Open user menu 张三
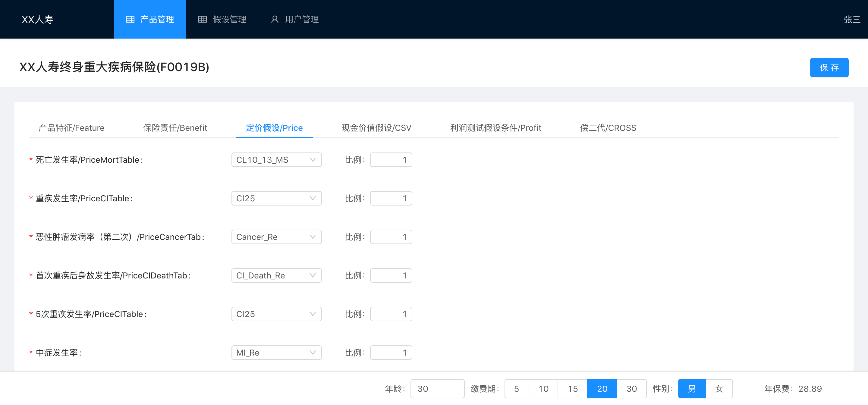 tap(852, 20)
